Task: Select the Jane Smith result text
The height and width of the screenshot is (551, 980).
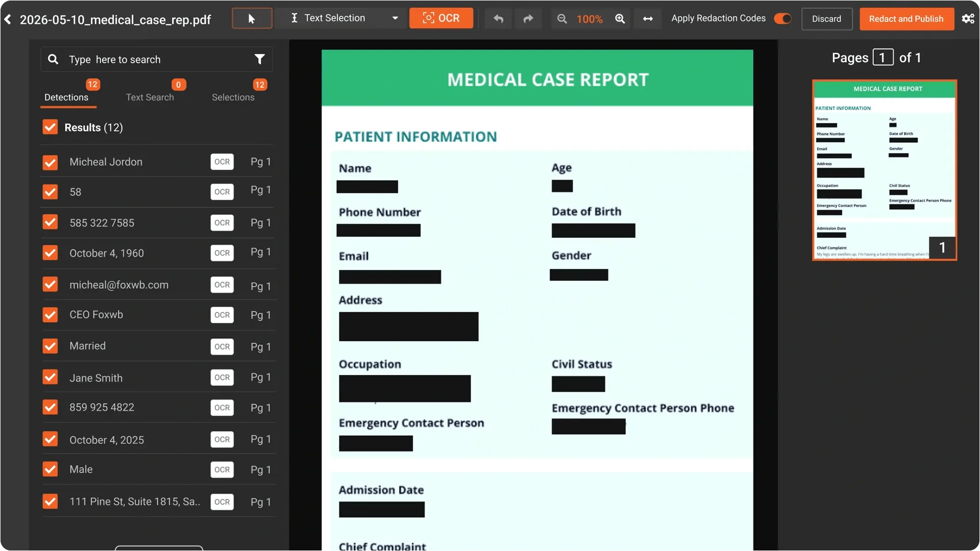Action: click(96, 378)
